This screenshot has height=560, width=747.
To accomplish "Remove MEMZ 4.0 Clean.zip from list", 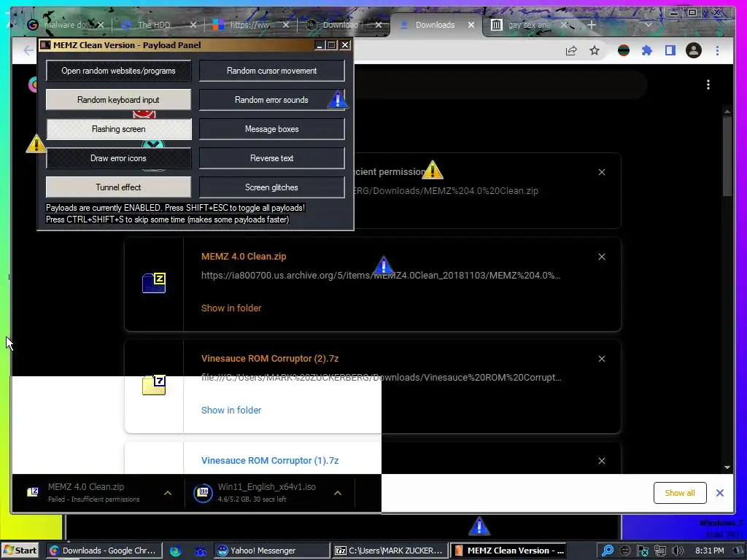I will click(x=602, y=257).
